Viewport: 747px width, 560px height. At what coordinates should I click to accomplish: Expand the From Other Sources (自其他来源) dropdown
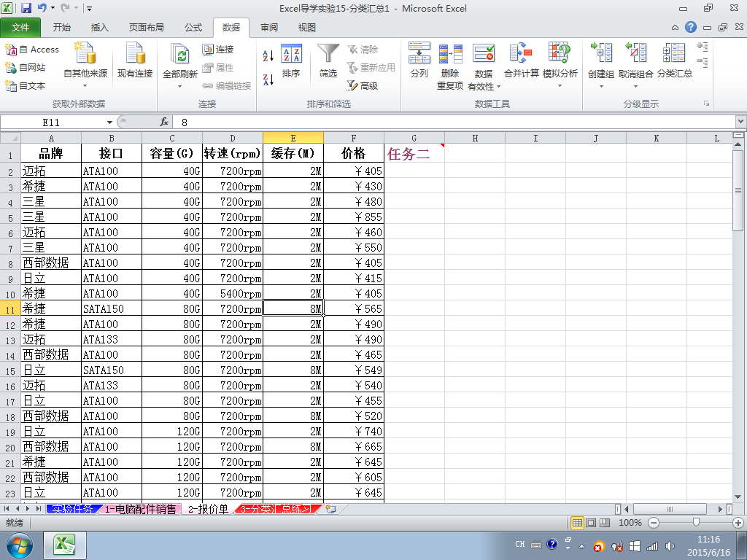coord(85,86)
